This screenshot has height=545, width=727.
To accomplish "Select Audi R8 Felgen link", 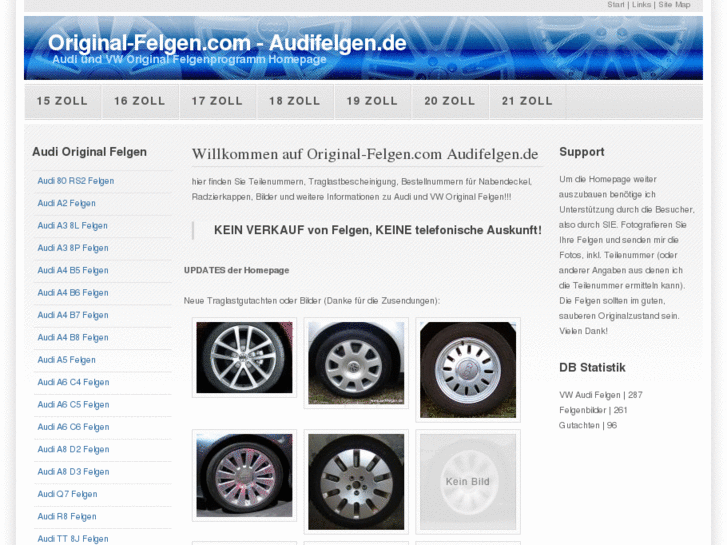I will (x=67, y=517).
